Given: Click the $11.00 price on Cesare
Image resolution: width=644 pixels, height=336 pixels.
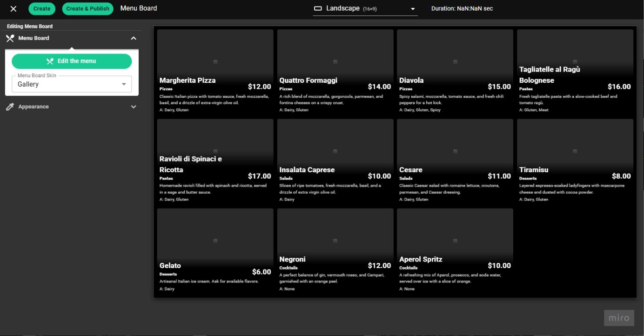Looking at the screenshot, I should click(x=499, y=176).
